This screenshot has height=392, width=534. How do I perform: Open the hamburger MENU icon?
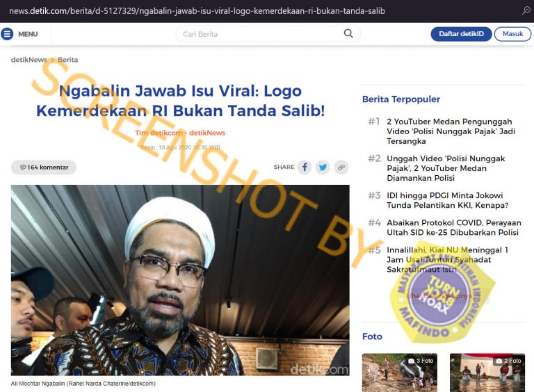point(7,34)
